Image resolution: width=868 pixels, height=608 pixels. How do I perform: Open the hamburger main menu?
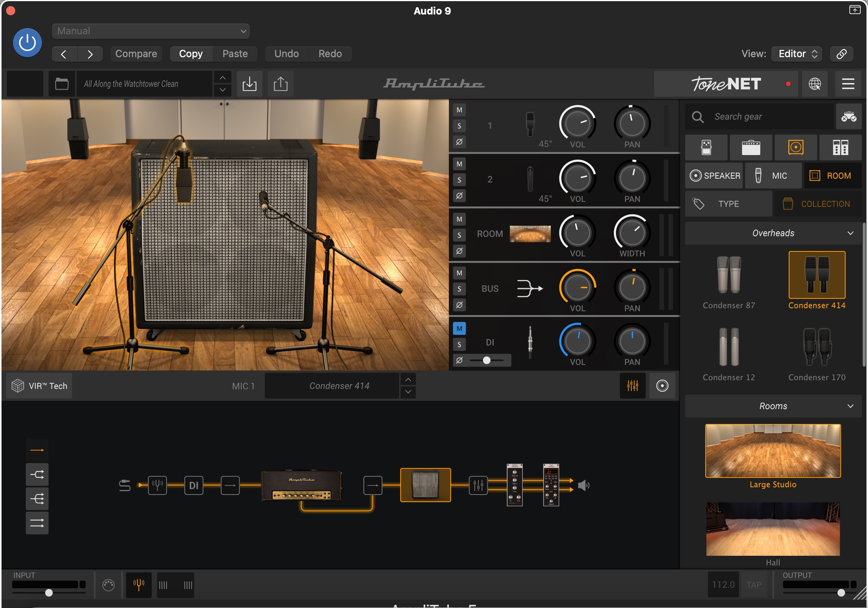pyautogui.click(x=848, y=84)
